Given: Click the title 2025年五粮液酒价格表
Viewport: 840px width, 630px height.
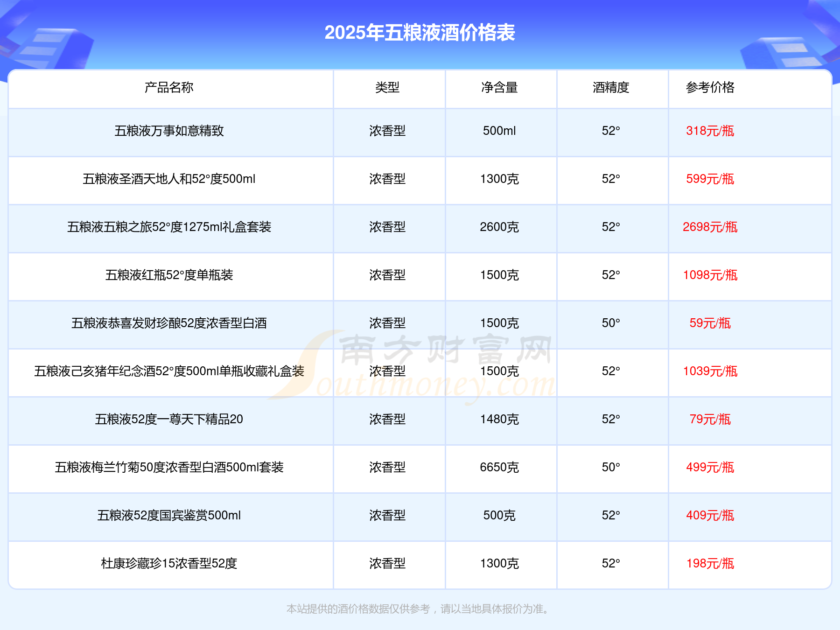Looking at the screenshot, I should 420,33.
